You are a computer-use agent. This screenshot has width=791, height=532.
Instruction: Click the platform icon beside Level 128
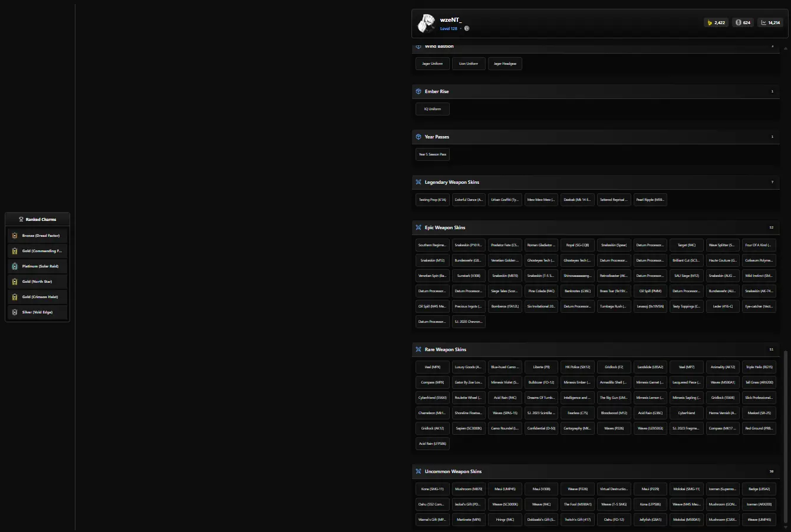[467, 28]
